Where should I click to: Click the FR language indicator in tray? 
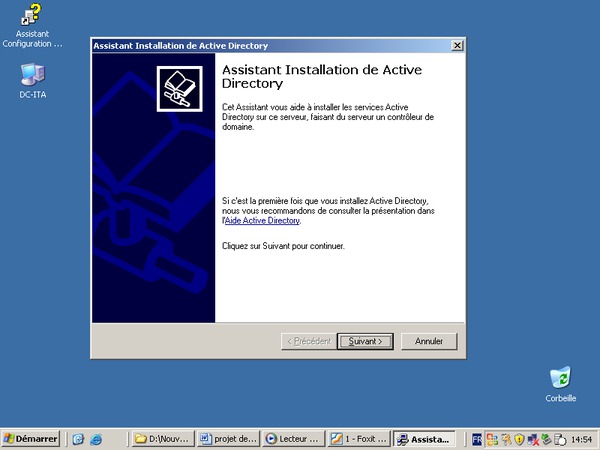coord(477,439)
